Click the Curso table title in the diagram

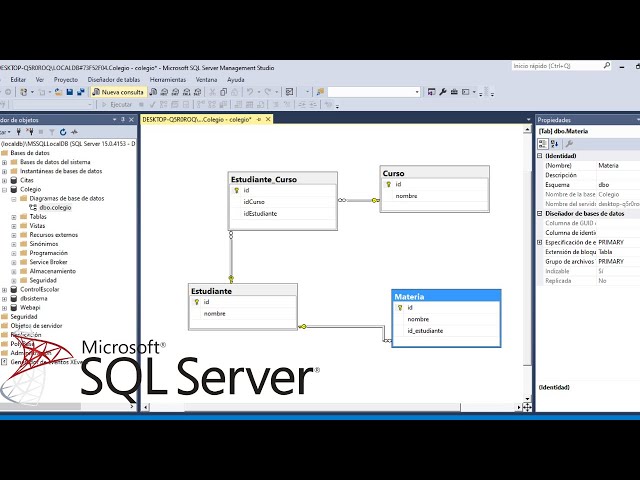coord(393,173)
